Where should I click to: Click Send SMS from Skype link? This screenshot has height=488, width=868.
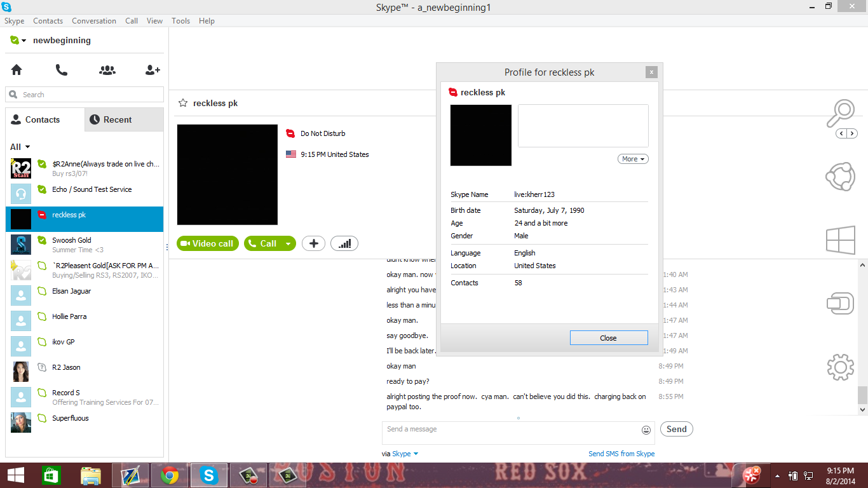coord(621,454)
